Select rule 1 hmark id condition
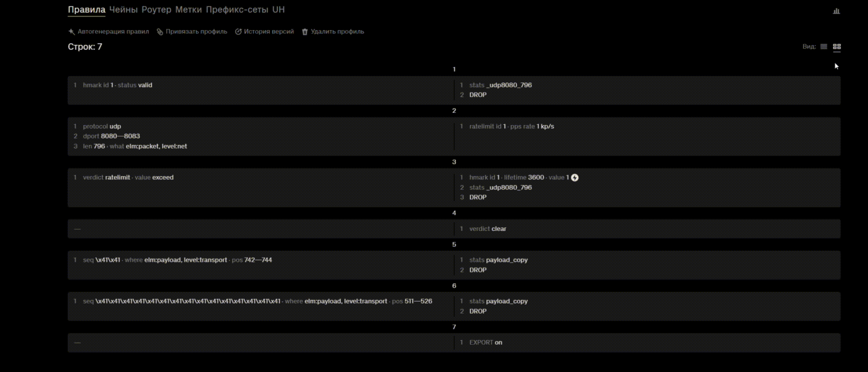The image size is (868, 372). [x=117, y=85]
